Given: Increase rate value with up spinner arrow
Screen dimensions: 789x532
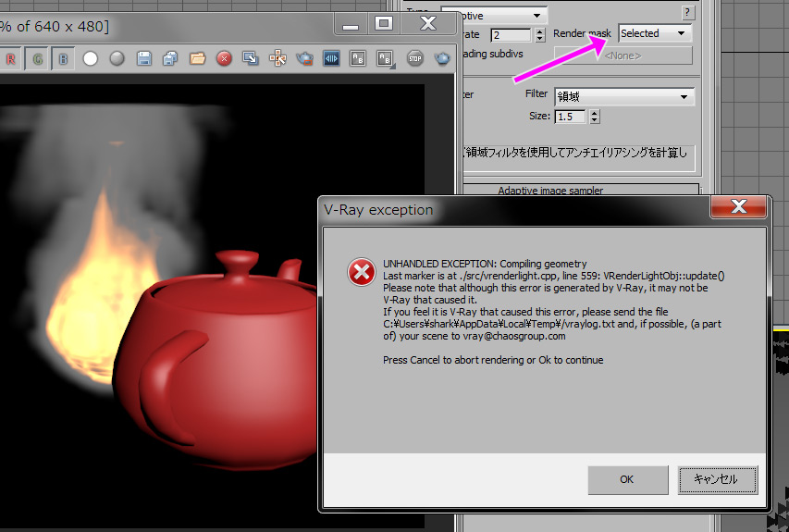Looking at the screenshot, I should point(540,31).
